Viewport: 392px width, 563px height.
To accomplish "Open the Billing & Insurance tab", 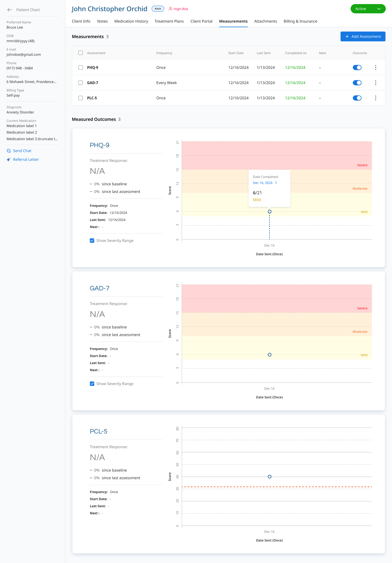I will (x=300, y=21).
